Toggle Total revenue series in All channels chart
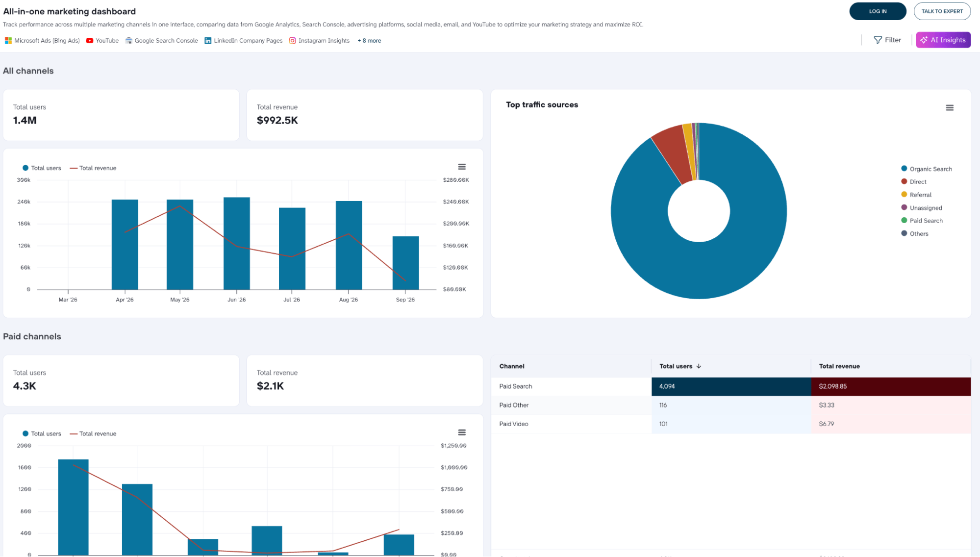Image resolution: width=980 pixels, height=557 pixels. [x=93, y=168]
